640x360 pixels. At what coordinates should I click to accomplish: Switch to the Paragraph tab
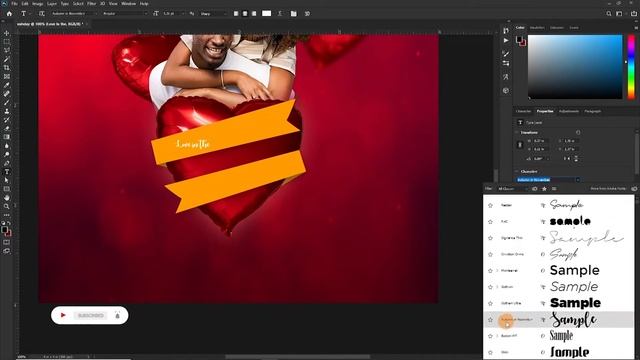pos(593,111)
